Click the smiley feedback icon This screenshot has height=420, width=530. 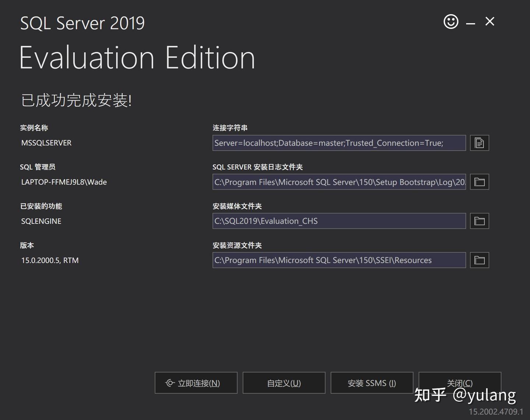tap(450, 22)
